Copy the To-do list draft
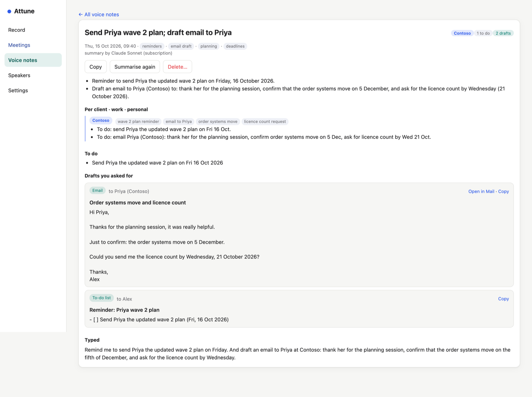The height and width of the screenshot is (397, 532). tap(503, 299)
